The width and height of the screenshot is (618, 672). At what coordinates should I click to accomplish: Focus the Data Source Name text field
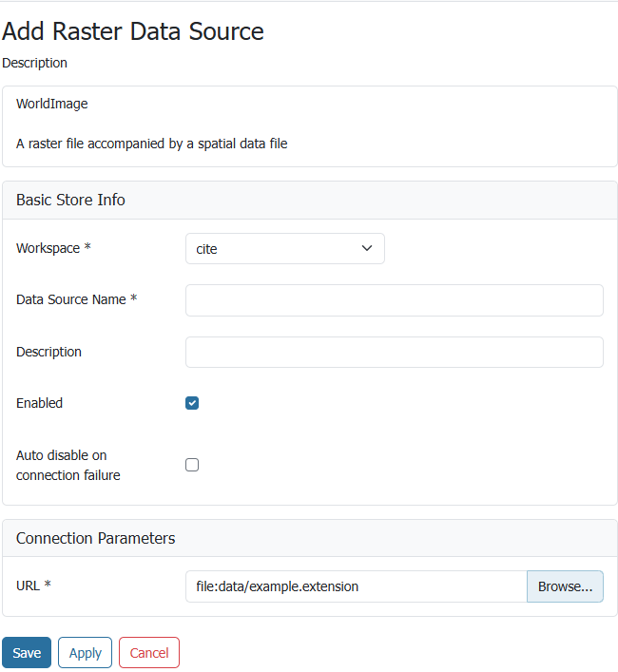[x=394, y=299]
